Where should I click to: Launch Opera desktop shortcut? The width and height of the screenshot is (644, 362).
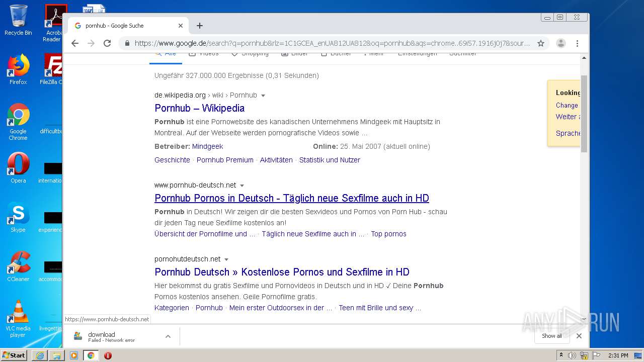(18, 168)
